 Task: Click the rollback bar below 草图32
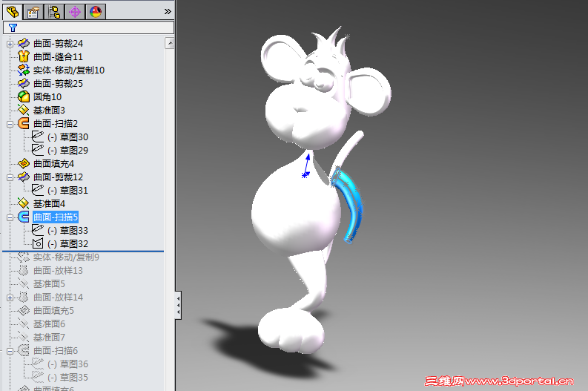click(x=83, y=251)
